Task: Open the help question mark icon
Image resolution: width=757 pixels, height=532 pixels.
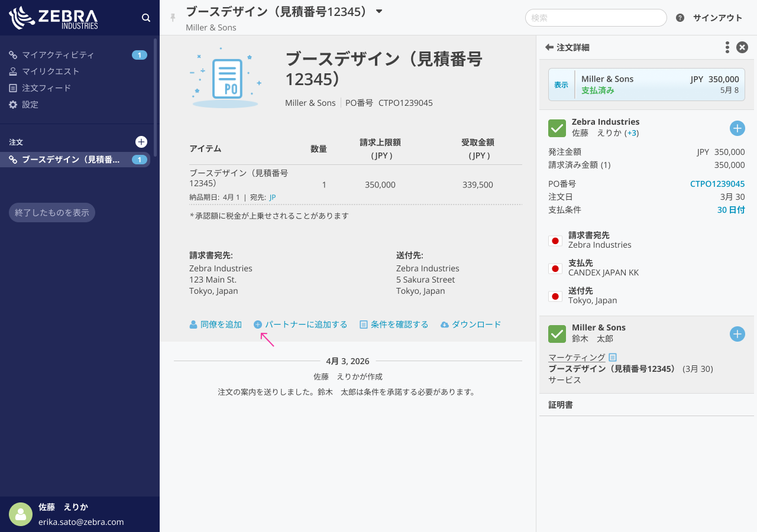Action: (x=680, y=18)
